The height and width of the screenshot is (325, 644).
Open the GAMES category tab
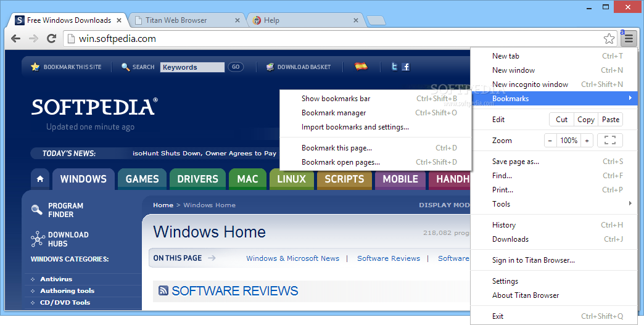tap(142, 179)
